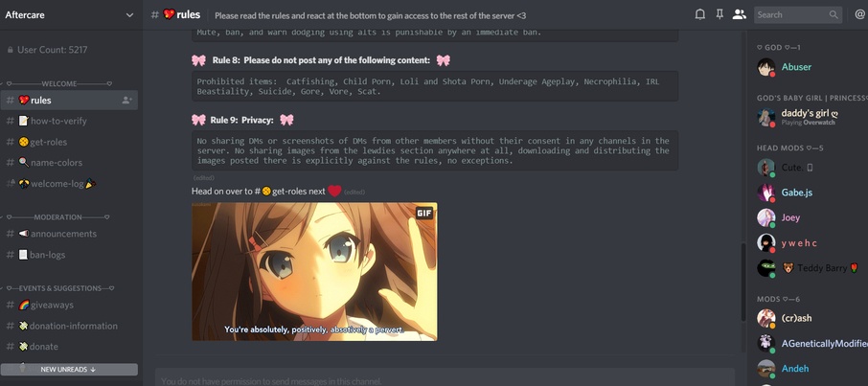Click the mentions @ icon
868x386 pixels.
click(859, 15)
